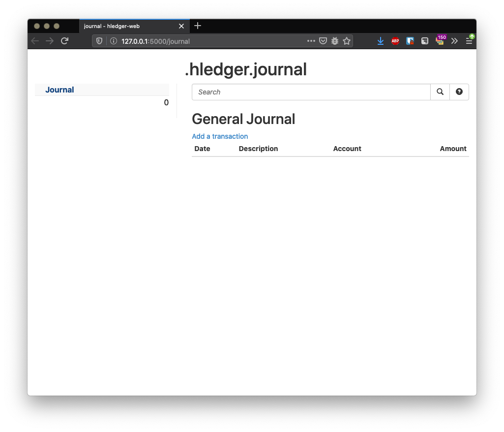Click the bug-shaped extension icon
Viewport: 504px width, 432px height.
(335, 41)
